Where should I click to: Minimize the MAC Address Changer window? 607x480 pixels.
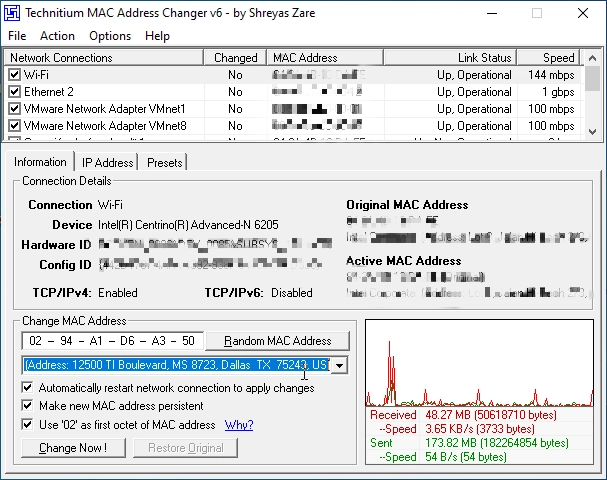point(492,13)
